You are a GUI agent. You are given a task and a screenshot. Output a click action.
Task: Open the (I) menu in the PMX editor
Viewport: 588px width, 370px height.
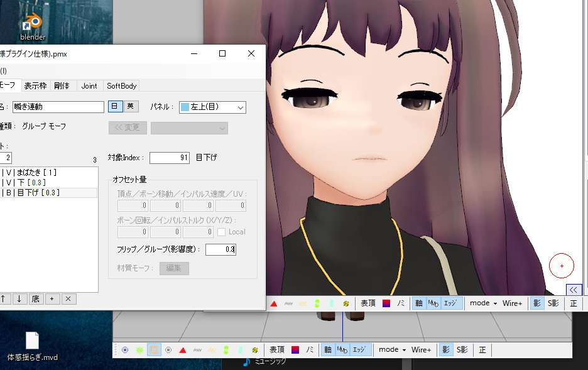click(3, 71)
